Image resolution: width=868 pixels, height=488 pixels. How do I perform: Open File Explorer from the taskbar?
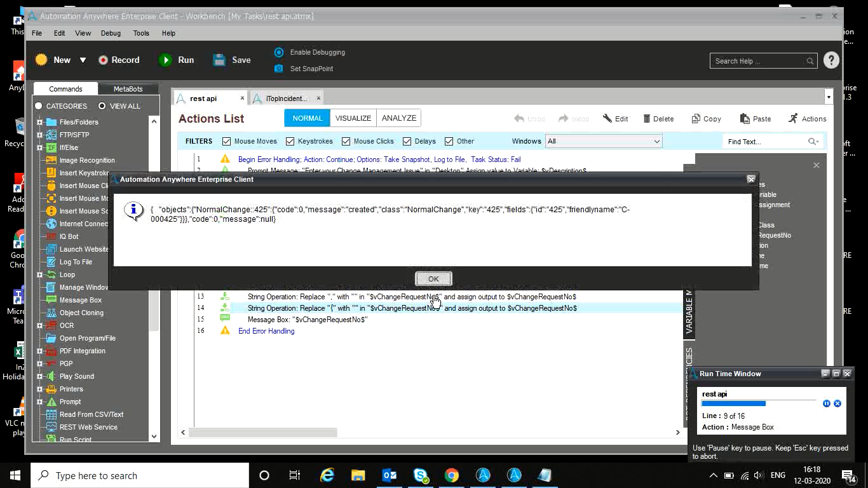358,475
